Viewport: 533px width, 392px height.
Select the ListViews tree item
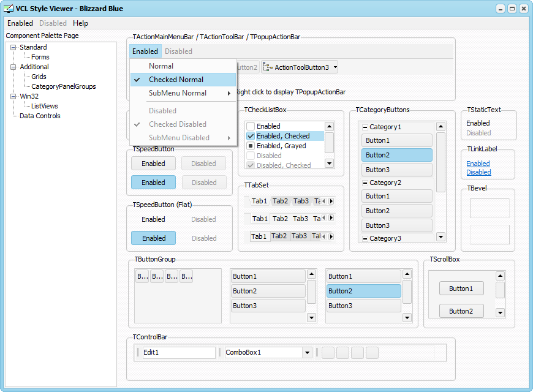tap(45, 106)
